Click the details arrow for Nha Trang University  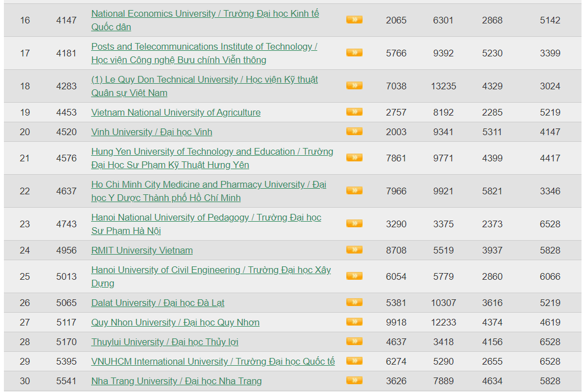354,380
